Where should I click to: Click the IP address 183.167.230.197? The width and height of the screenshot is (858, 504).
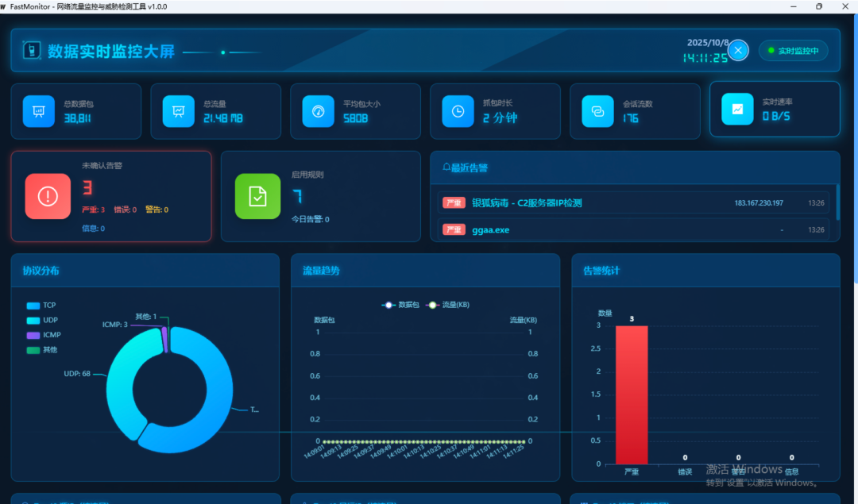click(759, 203)
